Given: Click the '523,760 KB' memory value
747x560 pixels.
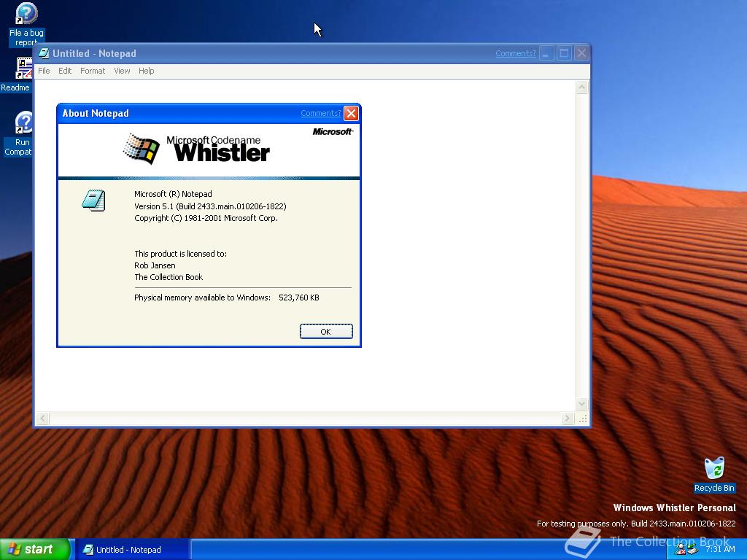Looking at the screenshot, I should pos(298,297).
